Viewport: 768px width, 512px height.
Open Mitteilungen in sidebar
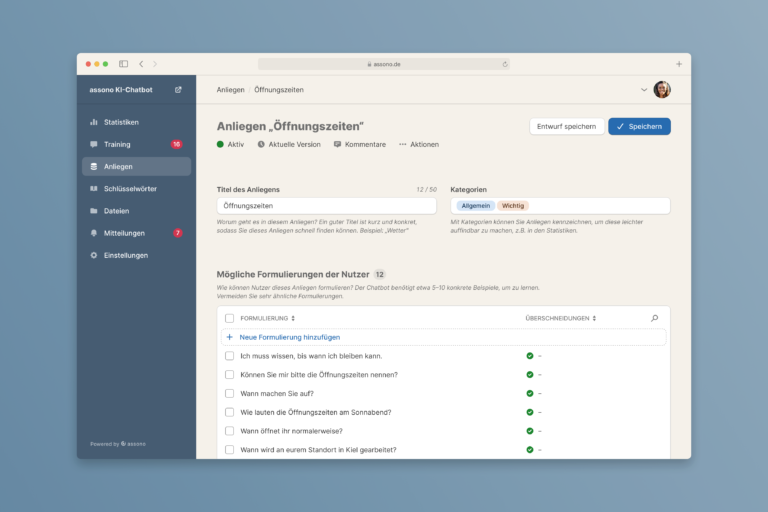click(x=136, y=233)
